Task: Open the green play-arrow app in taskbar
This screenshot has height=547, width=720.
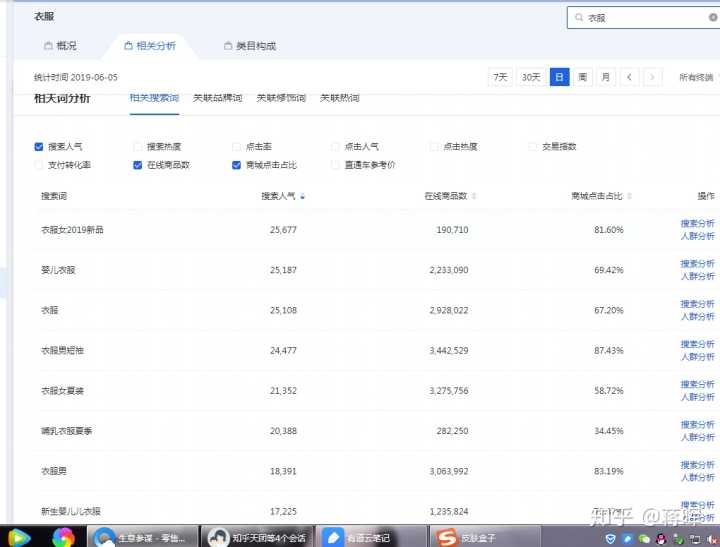Action: click(x=20, y=537)
